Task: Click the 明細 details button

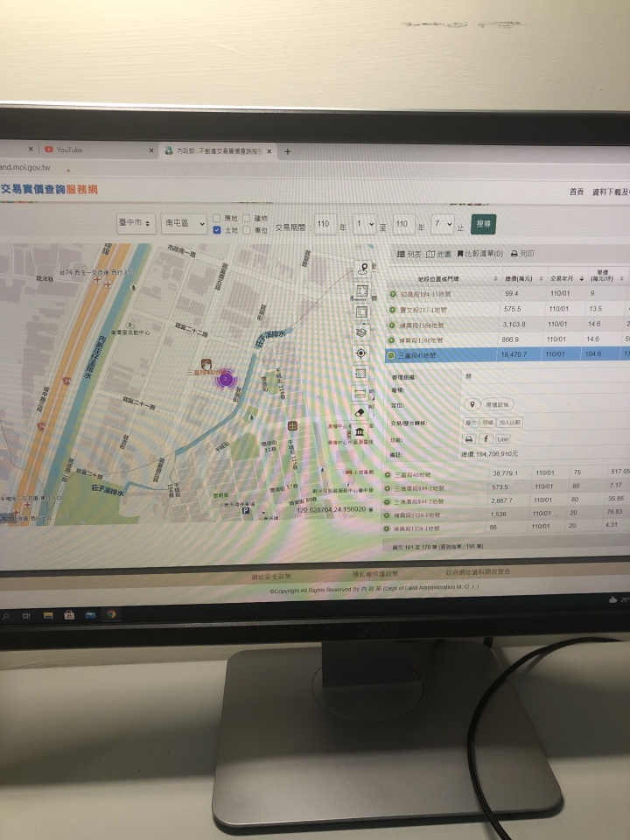Action: coord(487,422)
